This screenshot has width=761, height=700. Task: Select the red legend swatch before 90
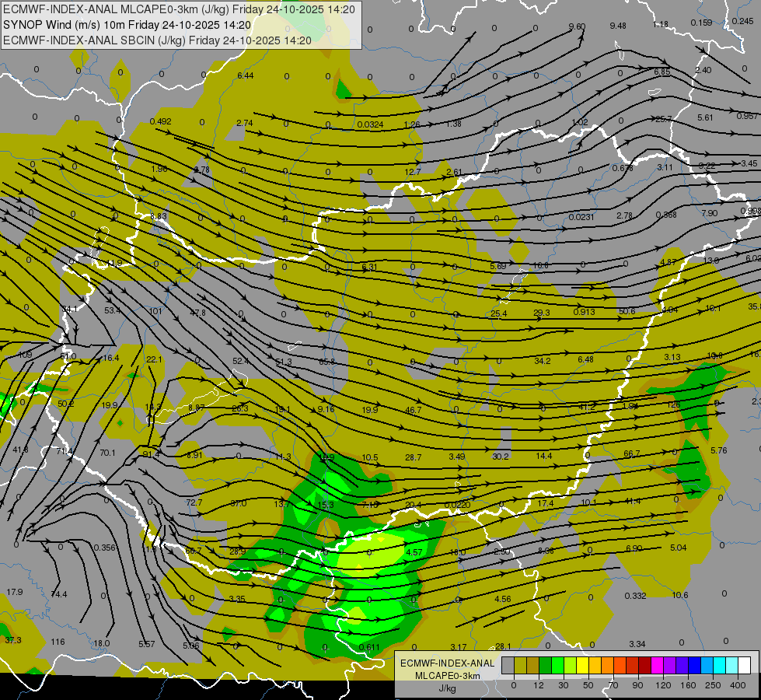[x=632, y=665]
